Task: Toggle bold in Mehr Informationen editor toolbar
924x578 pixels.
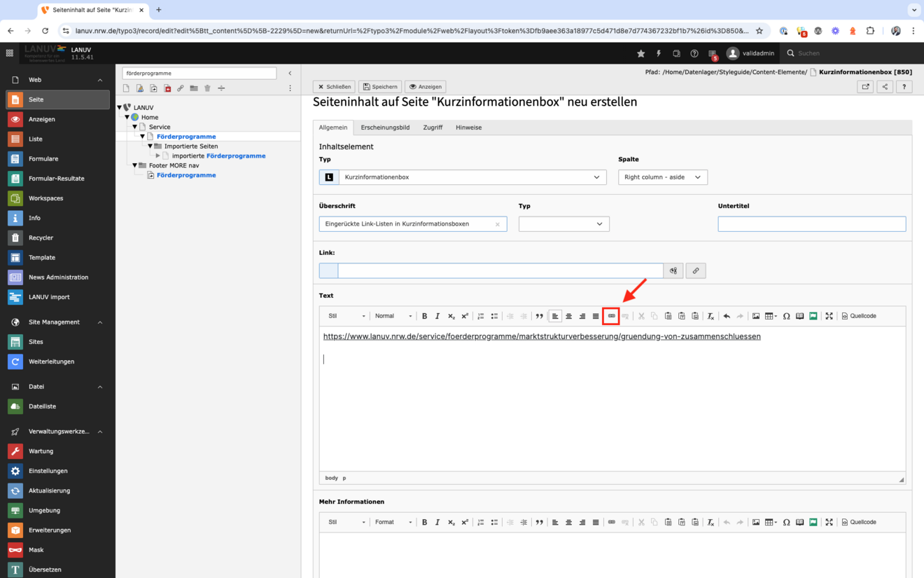Action: tap(424, 522)
